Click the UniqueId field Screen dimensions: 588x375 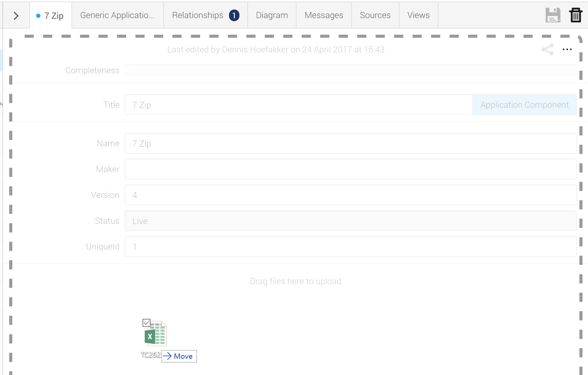[350, 246]
